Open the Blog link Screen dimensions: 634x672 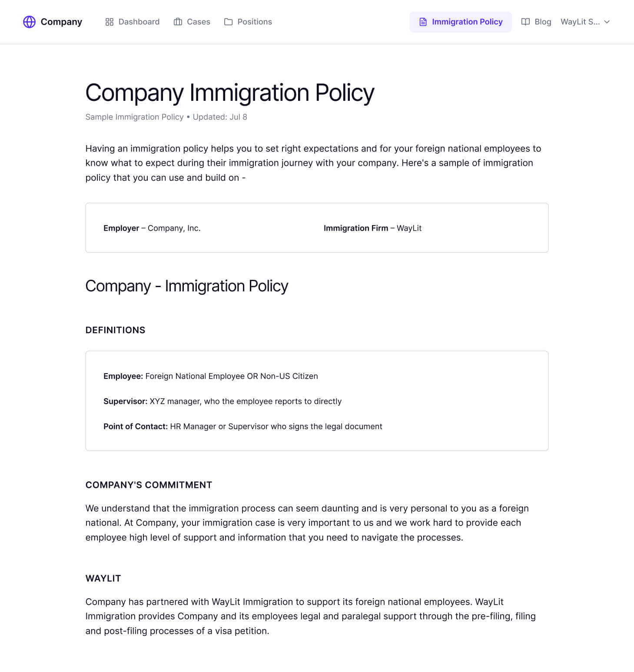click(543, 22)
